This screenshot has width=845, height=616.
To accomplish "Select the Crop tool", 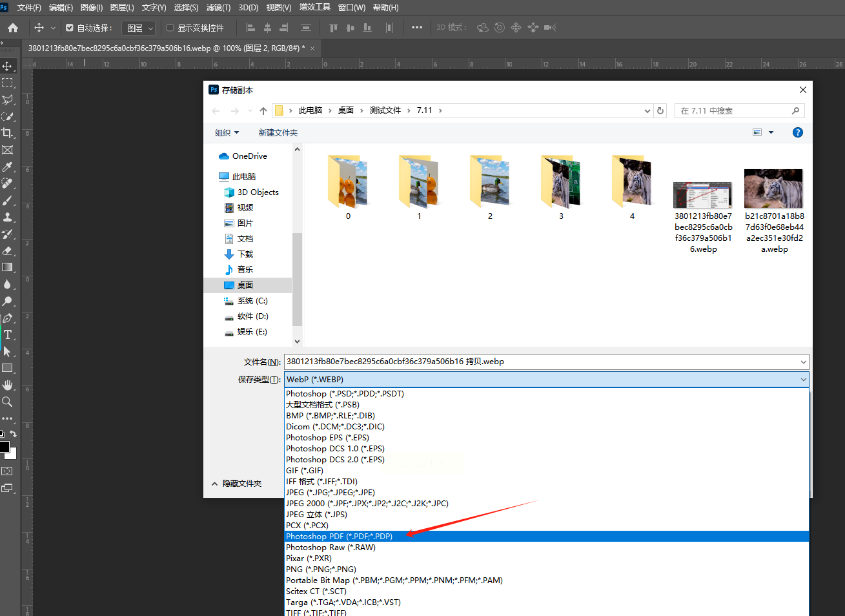I will point(7,133).
